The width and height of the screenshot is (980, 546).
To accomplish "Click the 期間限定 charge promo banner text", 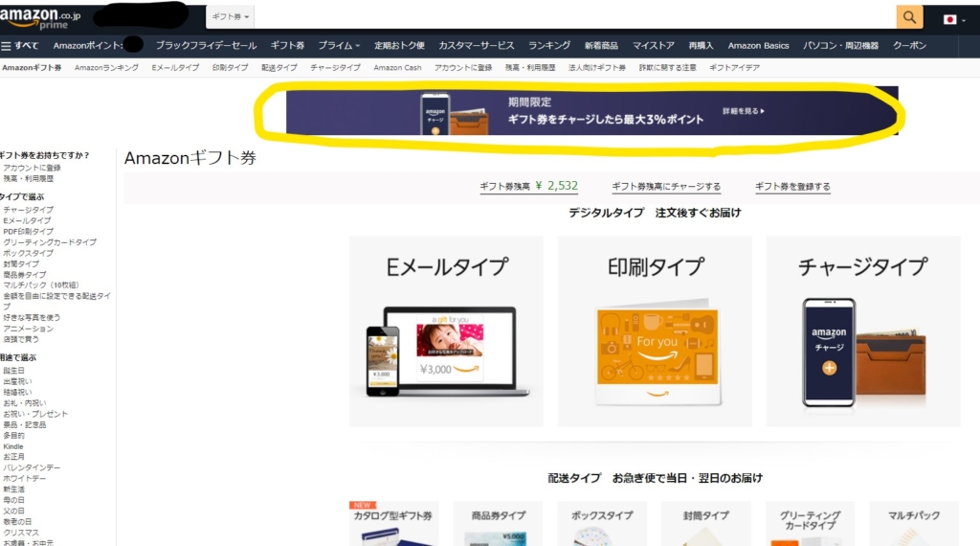I will click(x=606, y=111).
